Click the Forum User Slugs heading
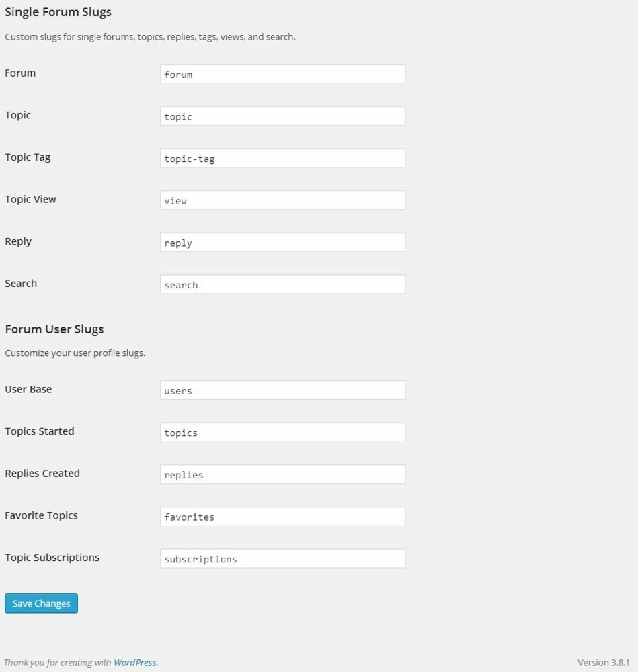This screenshot has height=672, width=638. tap(54, 329)
